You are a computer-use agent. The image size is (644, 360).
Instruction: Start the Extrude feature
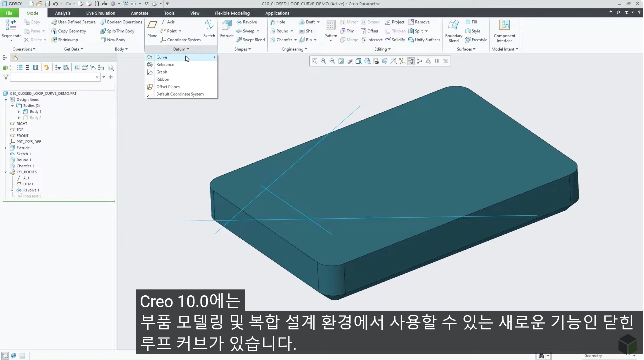227,29
